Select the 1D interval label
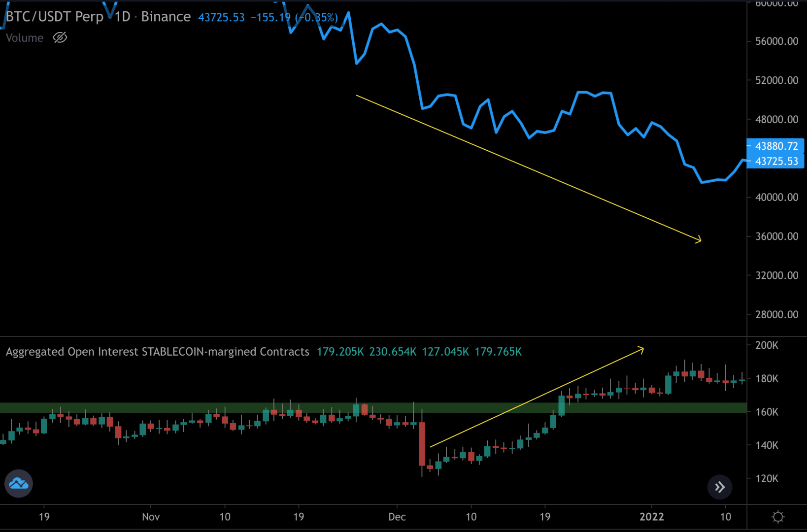Screen dimensions: 807x532 [122, 17]
